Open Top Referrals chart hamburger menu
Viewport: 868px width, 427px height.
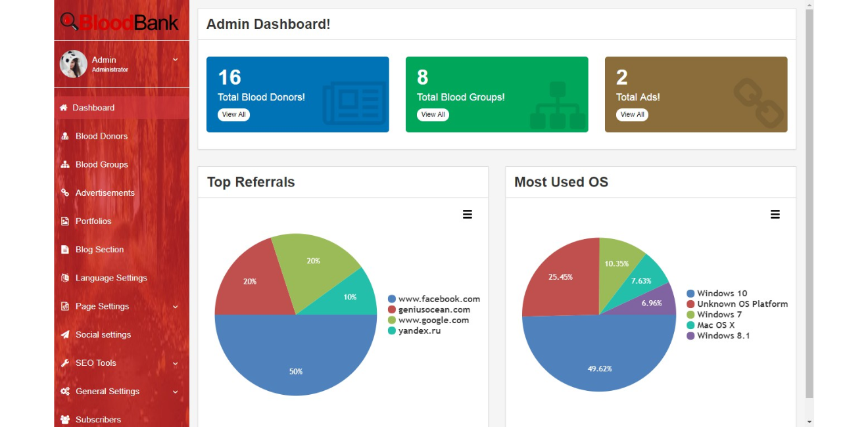[x=468, y=215]
